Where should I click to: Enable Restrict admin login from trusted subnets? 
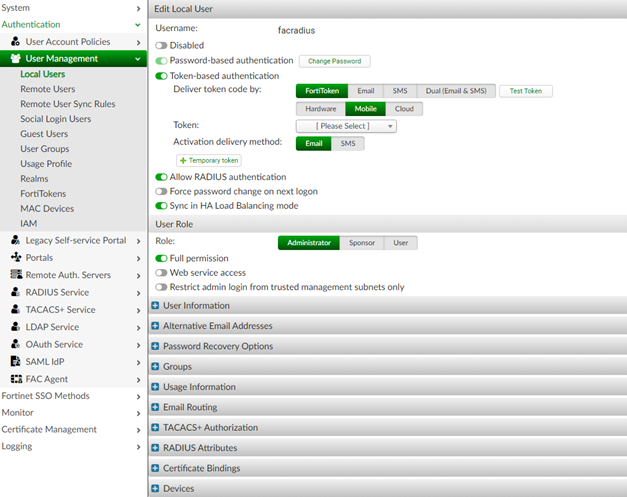coord(161,287)
